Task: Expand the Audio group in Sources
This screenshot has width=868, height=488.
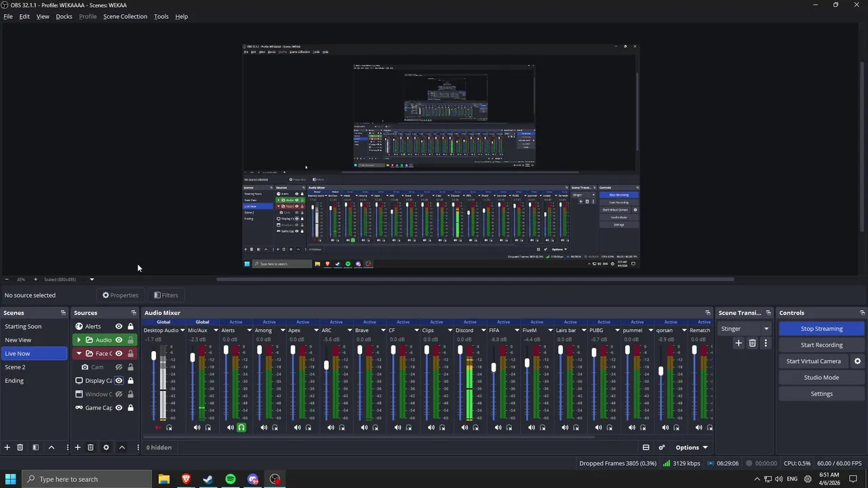Action: coord(79,340)
